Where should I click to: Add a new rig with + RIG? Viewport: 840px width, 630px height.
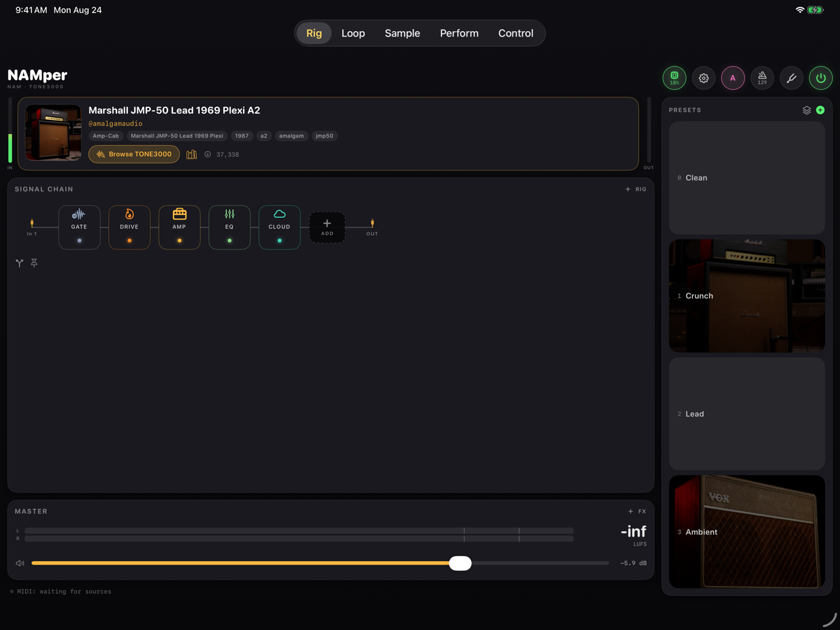tap(636, 189)
